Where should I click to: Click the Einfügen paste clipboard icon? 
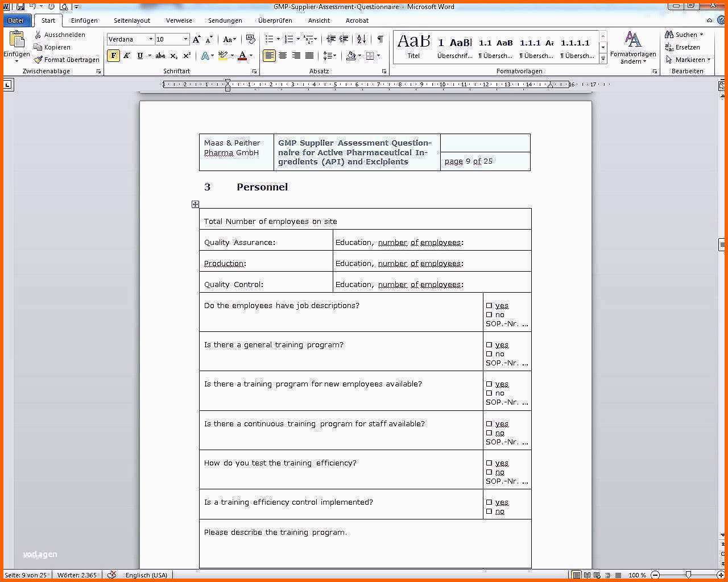click(17, 39)
